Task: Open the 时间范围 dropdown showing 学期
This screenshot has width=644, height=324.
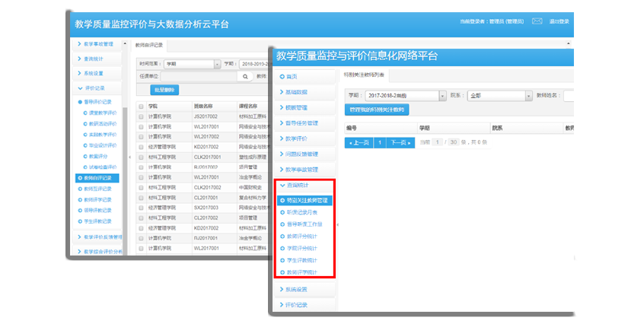Action: point(193,64)
